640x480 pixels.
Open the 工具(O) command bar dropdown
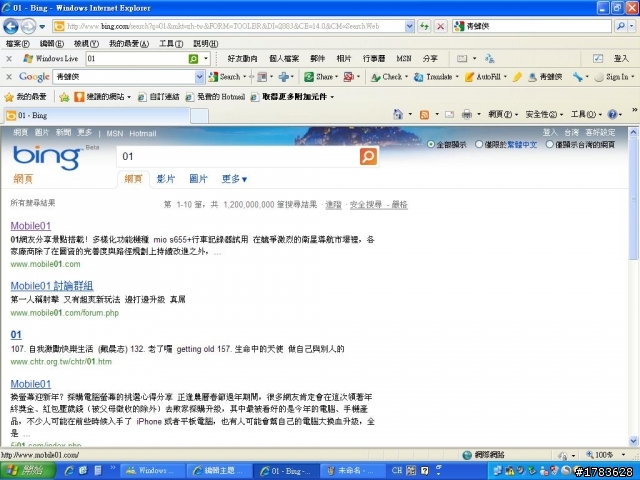586,115
